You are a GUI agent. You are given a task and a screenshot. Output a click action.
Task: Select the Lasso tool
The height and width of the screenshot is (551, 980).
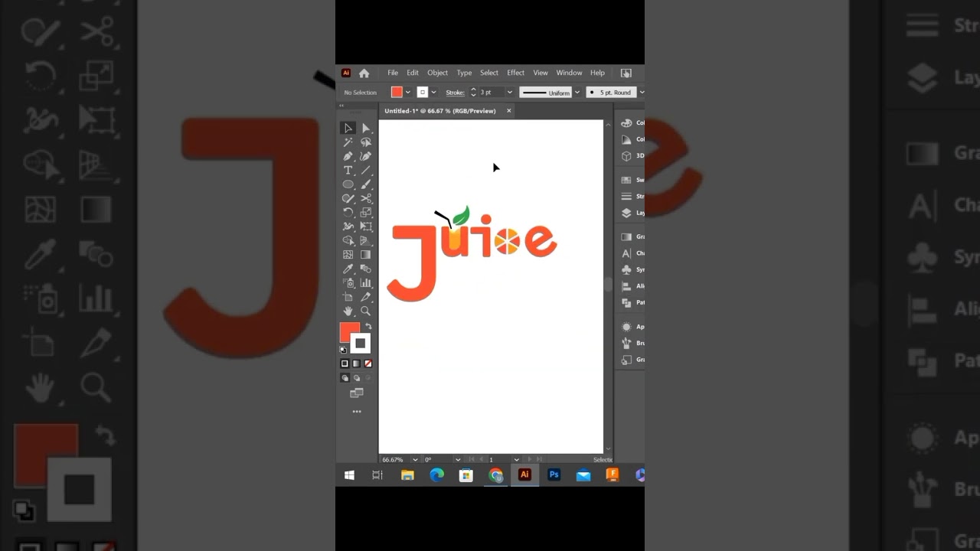[365, 142]
